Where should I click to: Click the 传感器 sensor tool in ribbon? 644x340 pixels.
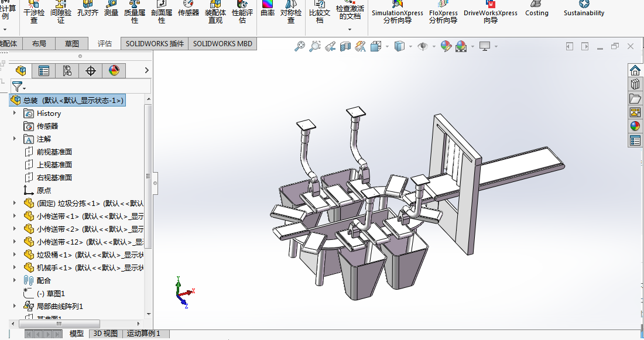pos(189,9)
